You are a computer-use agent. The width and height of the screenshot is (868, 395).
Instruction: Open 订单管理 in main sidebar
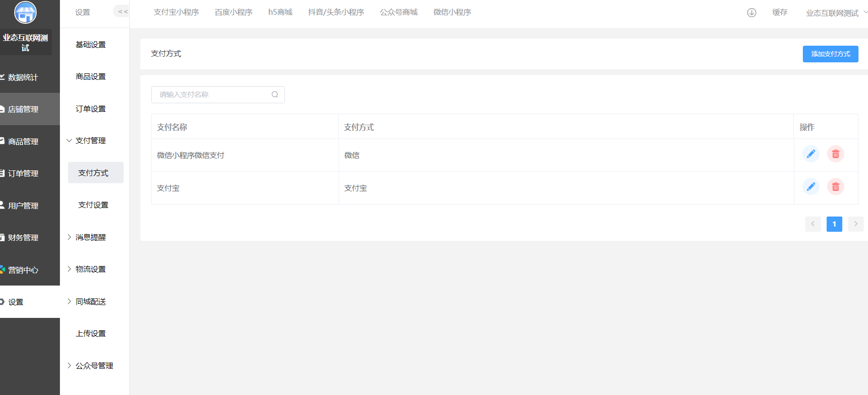pyautogui.click(x=30, y=174)
